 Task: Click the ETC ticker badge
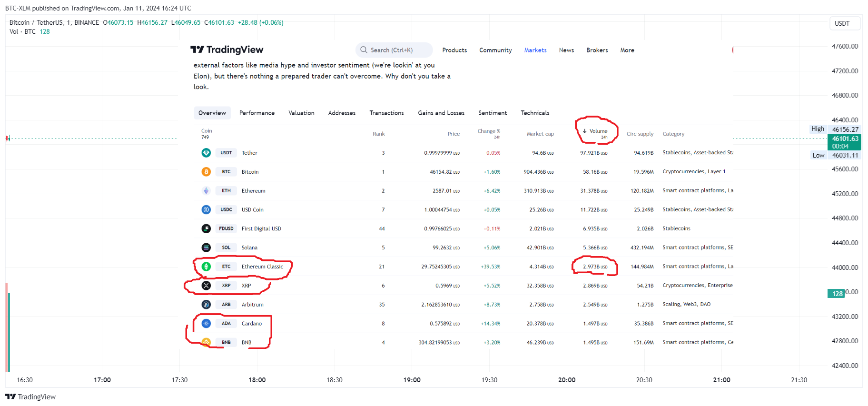[x=226, y=267]
